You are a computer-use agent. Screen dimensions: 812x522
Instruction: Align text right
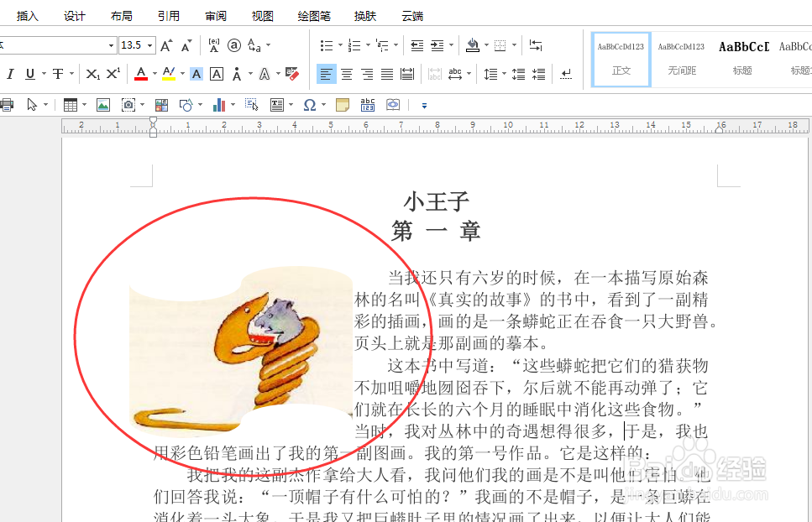pos(367,74)
